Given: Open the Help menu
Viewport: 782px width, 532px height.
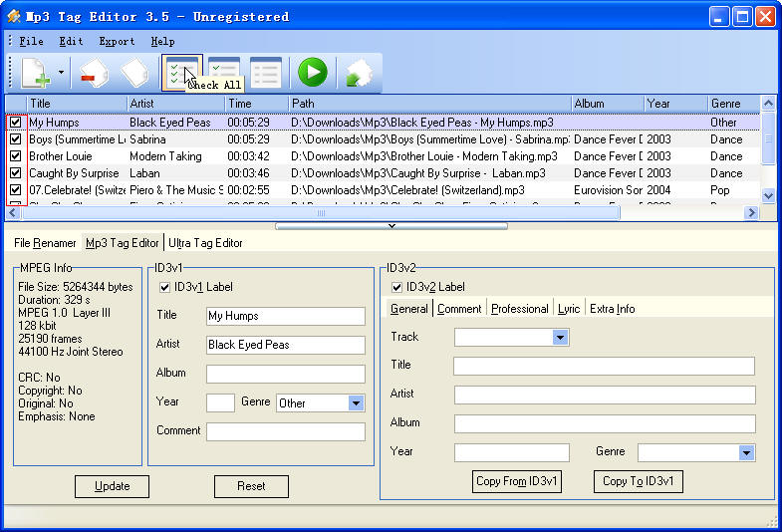Looking at the screenshot, I should tap(162, 42).
